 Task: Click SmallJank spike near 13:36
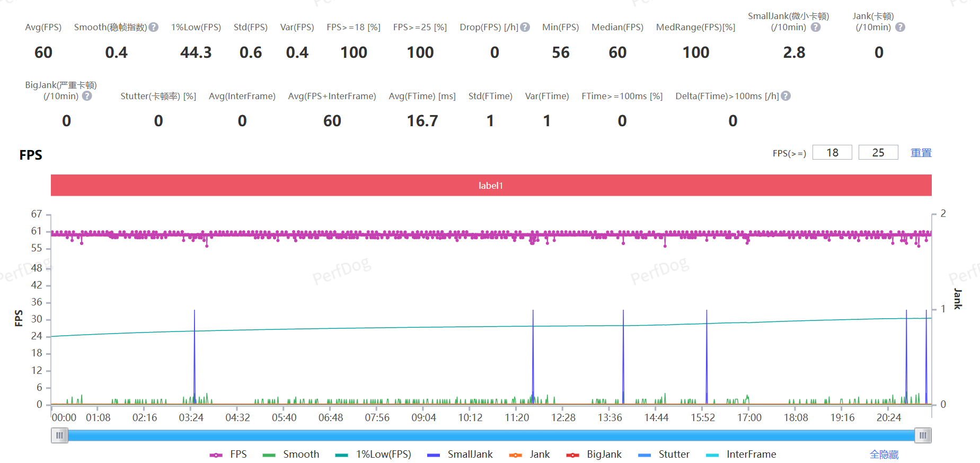tap(623, 356)
